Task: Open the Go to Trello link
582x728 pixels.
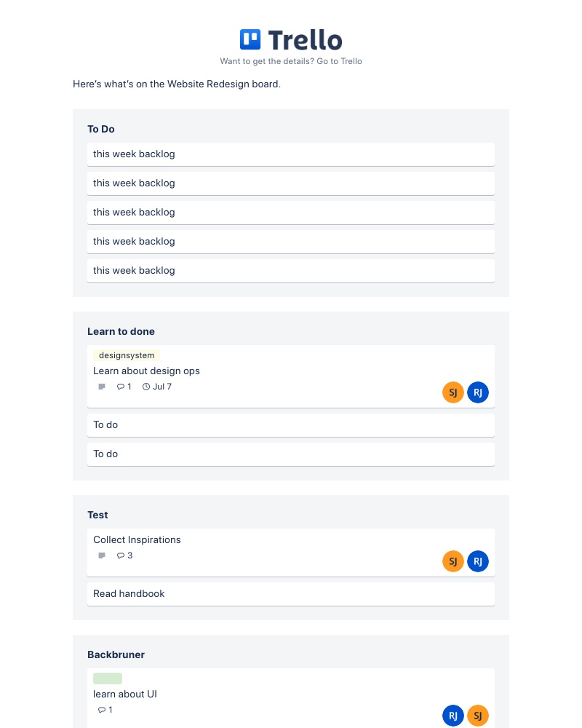Action: pyautogui.click(x=339, y=61)
